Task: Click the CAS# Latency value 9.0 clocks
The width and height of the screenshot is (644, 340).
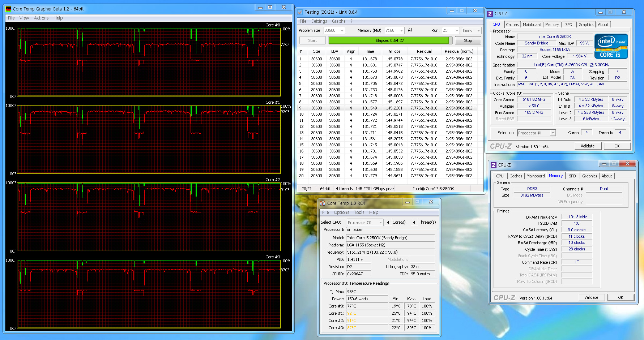Action: [x=576, y=230]
